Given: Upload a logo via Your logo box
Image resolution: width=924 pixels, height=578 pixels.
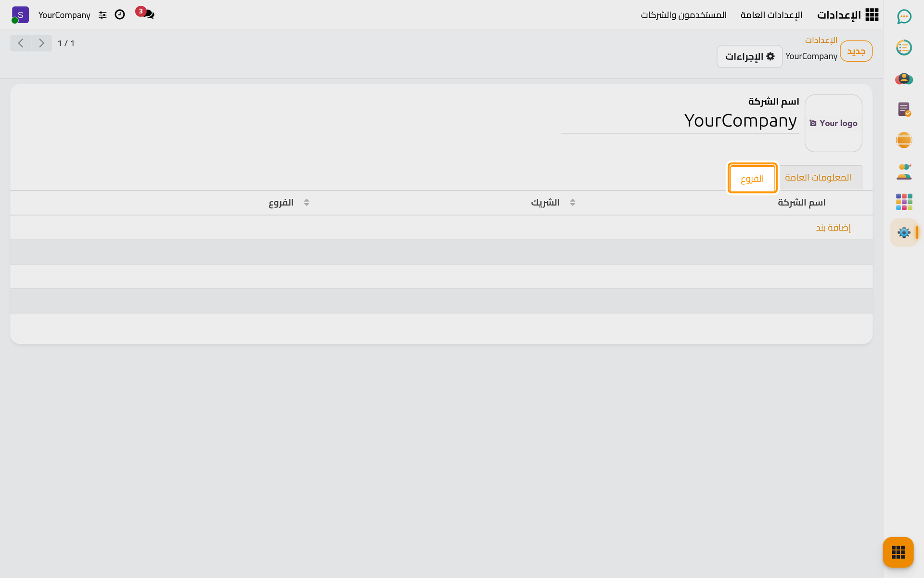Looking at the screenshot, I should 833,123.
